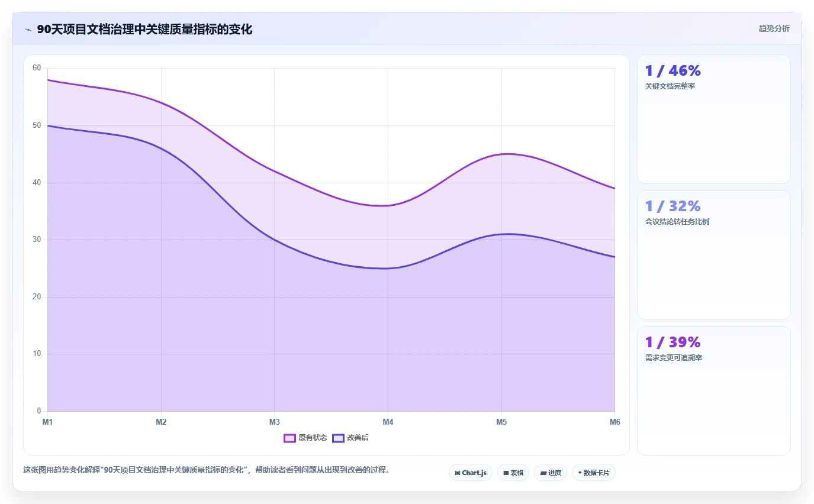Screen dimensions: 814x504
Task: Open the 趋势分析 label in the header
Action: (x=774, y=28)
